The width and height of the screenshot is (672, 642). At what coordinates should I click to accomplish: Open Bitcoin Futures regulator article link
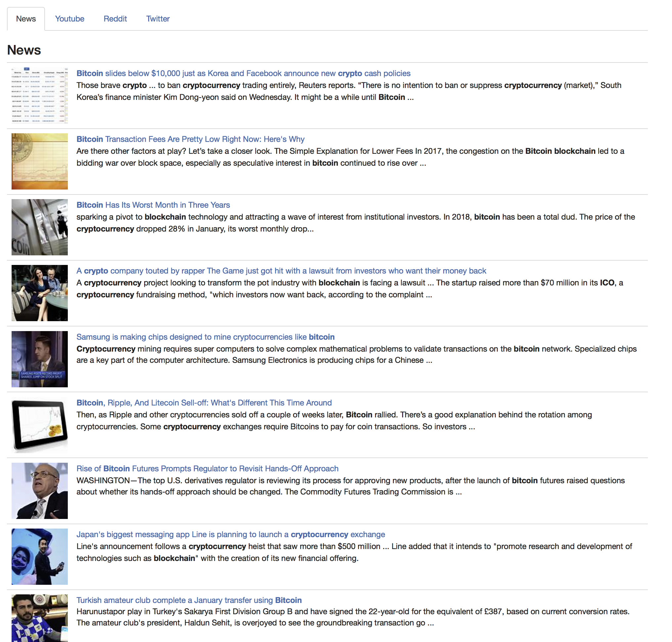(x=207, y=468)
